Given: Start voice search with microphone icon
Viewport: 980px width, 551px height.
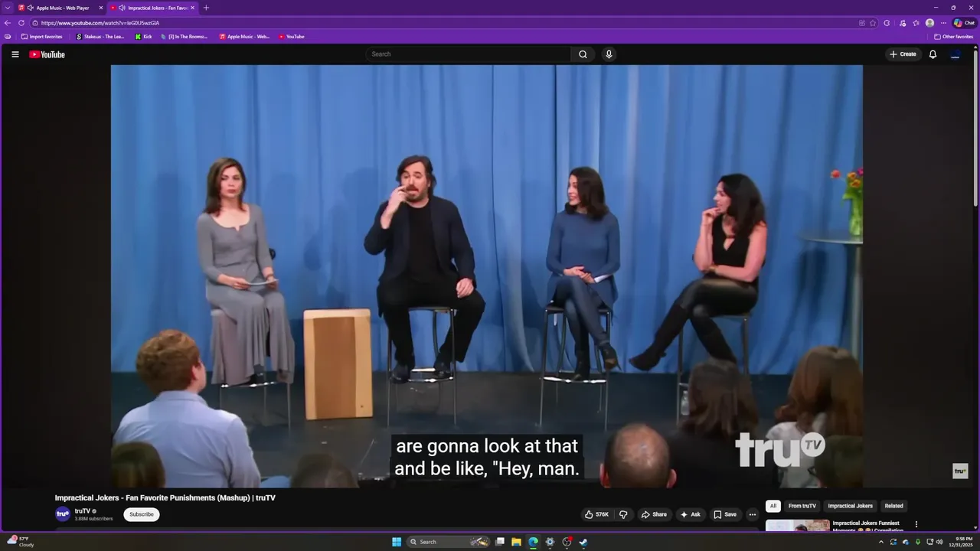Looking at the screenshot, I should pyautogui.click(x=609, y=54).
